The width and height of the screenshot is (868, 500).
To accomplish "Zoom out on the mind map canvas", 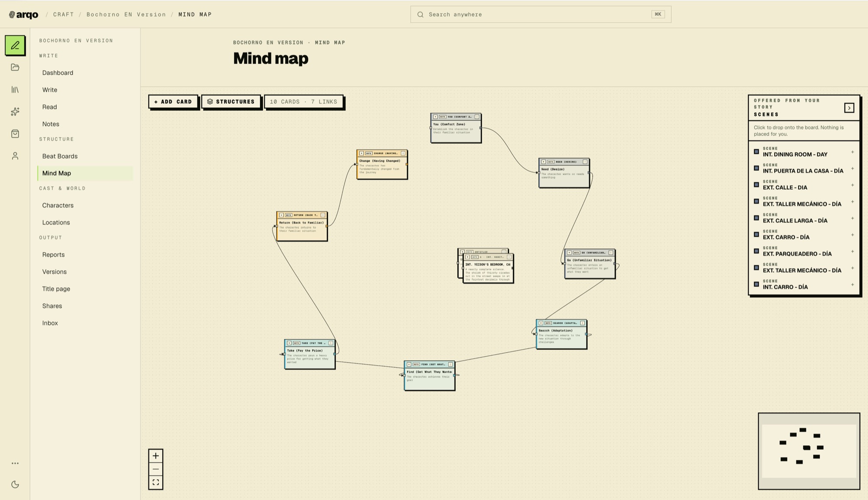I will 156,469.
